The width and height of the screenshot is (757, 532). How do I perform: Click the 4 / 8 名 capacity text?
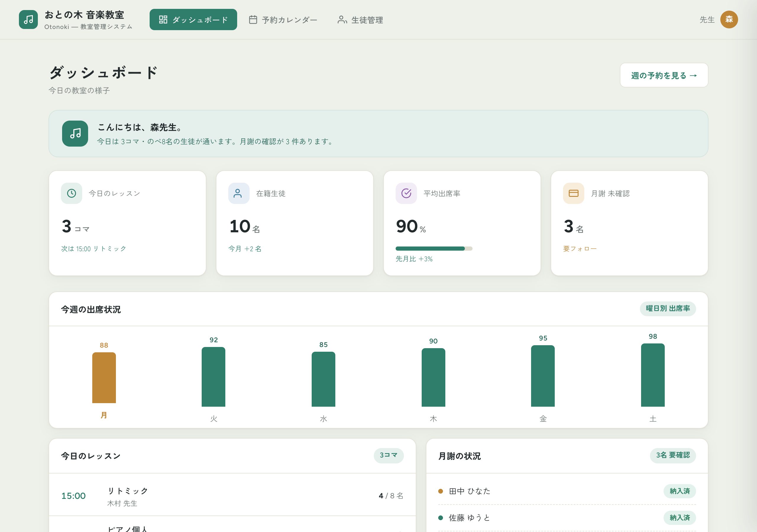click(391, 496)
